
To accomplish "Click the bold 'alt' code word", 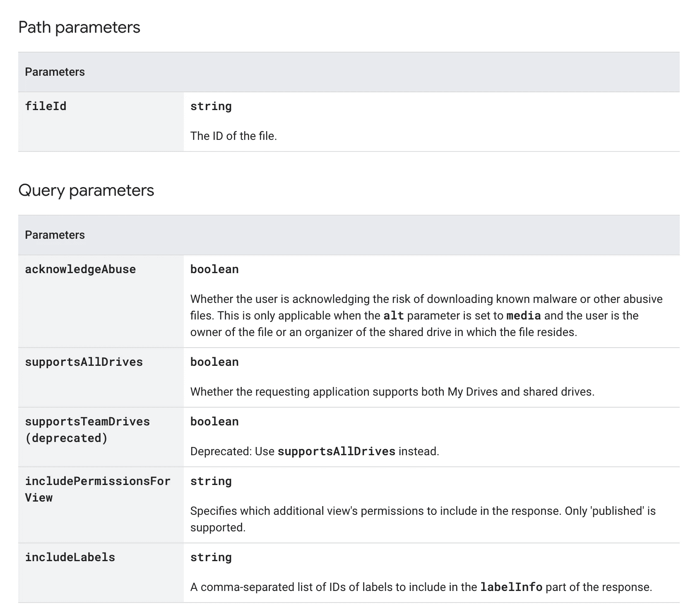I will (393, 316).
